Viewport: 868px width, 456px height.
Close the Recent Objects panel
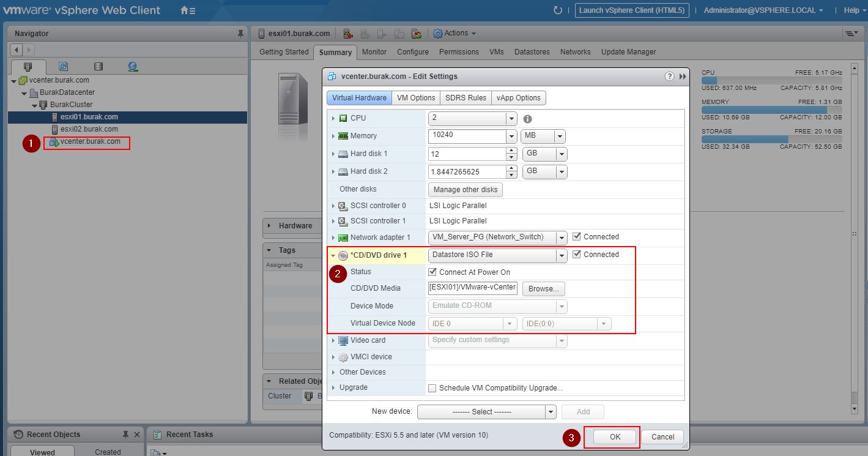[137, 435]
